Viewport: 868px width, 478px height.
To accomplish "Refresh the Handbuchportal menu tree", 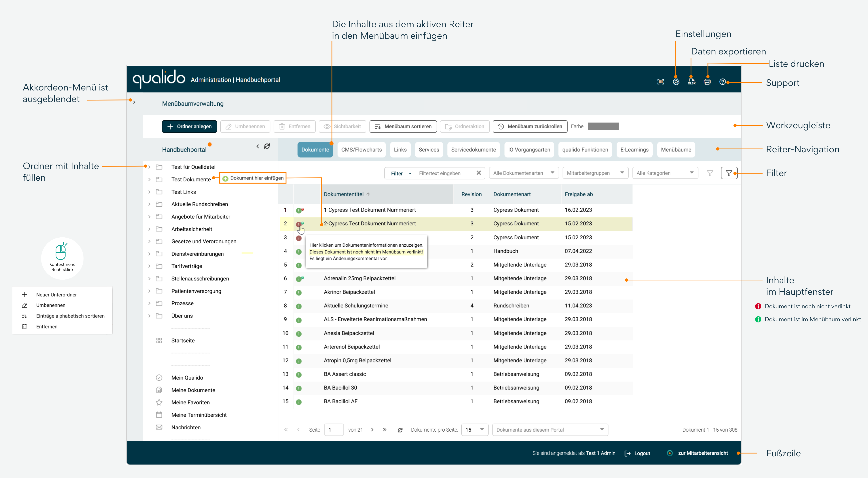I will (267, 146).
